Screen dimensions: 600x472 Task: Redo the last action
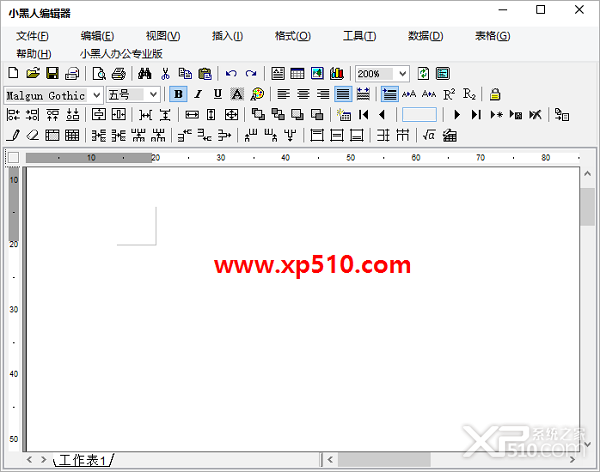(251, 73)
